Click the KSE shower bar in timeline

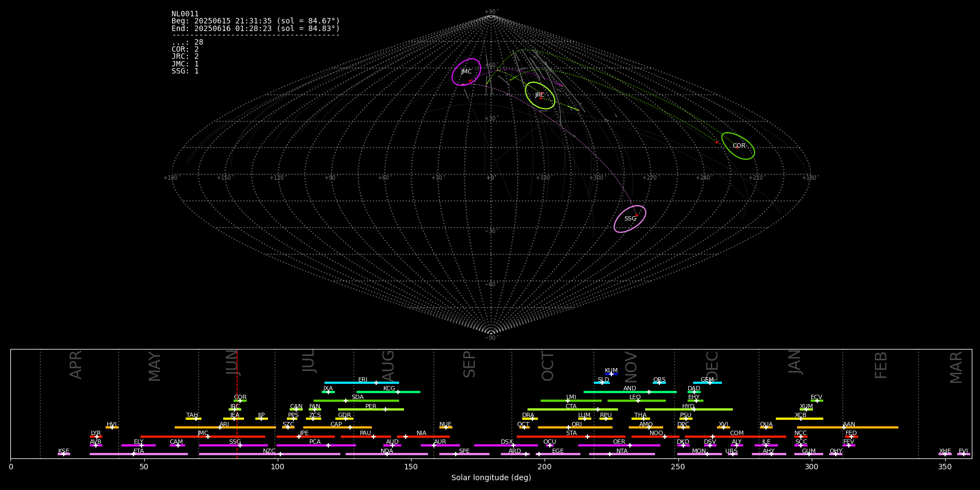64,454
